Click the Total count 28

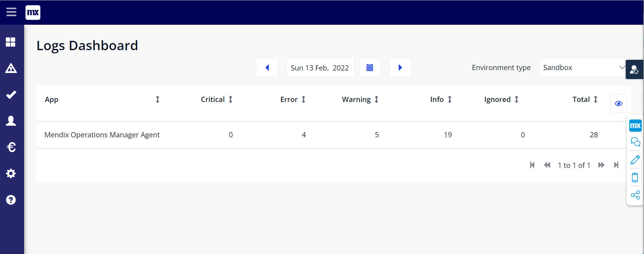tap(594, 135)
